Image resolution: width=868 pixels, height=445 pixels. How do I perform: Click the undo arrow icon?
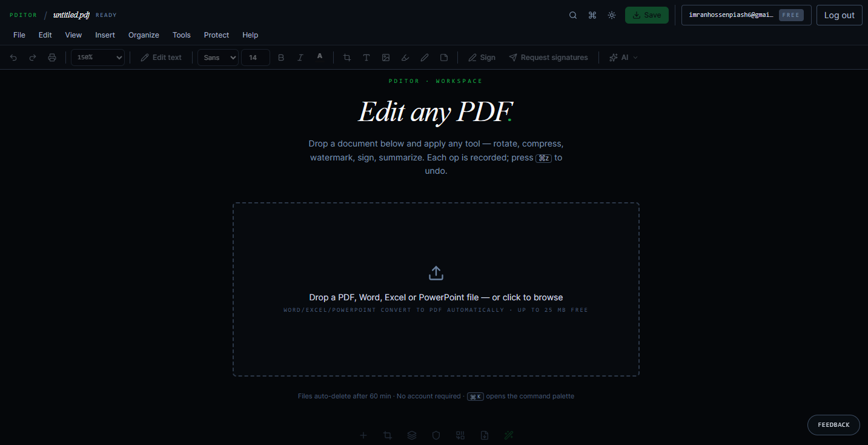coord(13,58)
